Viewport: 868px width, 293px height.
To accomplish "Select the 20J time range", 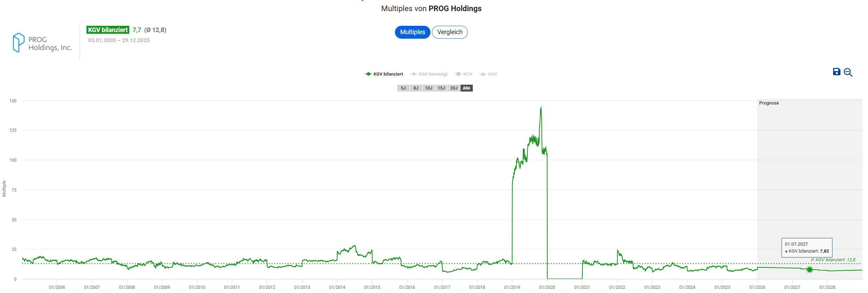I will pyautogui.click(x=454, y=88).
